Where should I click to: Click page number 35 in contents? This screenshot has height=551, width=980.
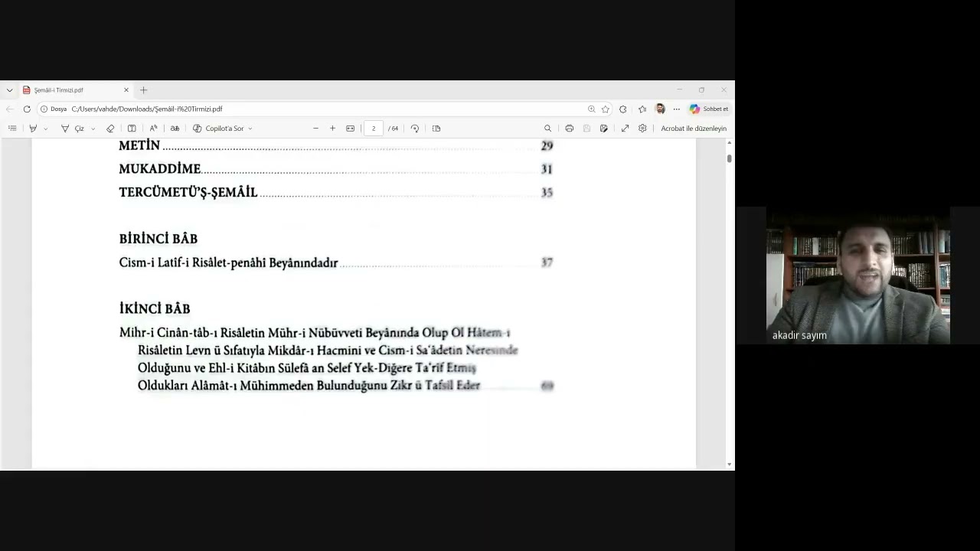(x=547, y=193)
